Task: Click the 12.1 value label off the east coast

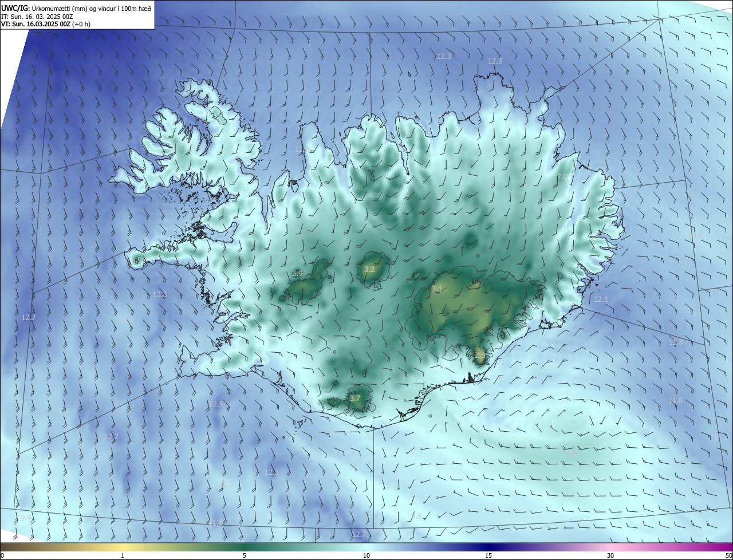Action: (x=601, y=299)
